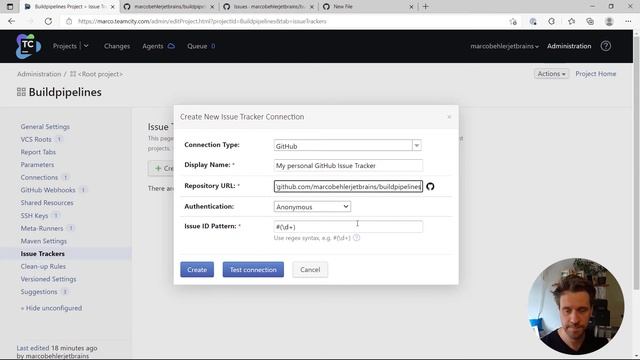640x360 pixels.
Task: Open Agents in top navigation
Action: (153, 46)
